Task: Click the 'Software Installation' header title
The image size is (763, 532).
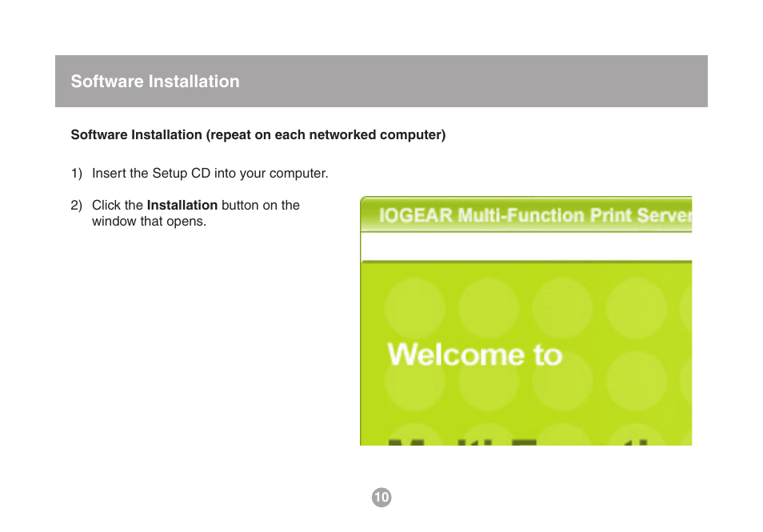Action: 155,82
